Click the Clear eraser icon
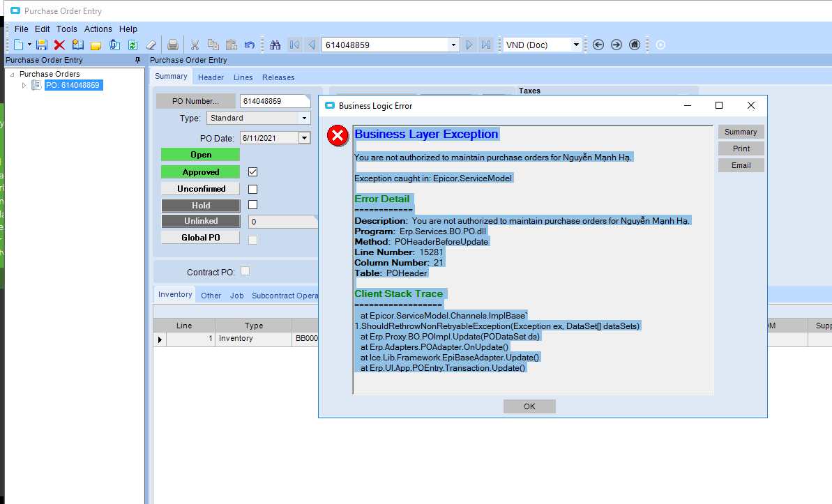Screen dimensions: 832x504 coord(151,45)
